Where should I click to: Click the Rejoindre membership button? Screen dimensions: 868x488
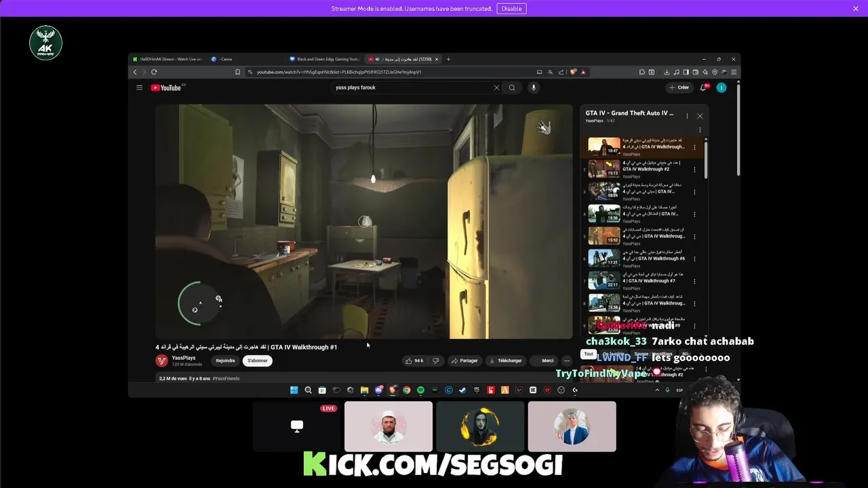click(225, 361)
